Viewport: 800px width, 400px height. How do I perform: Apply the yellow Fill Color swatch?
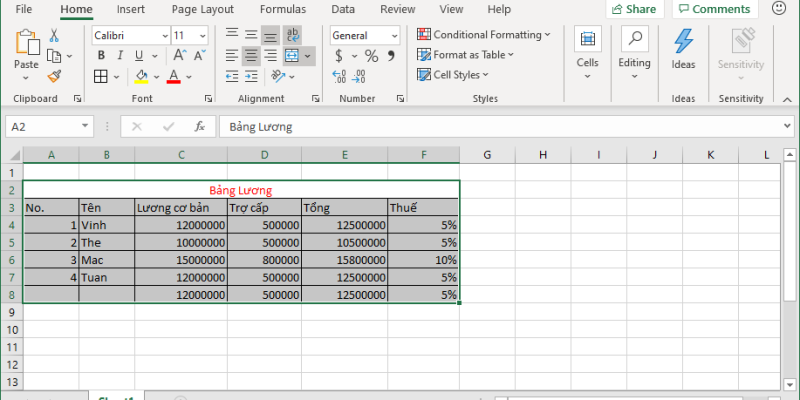pyautogui.click(x=141, y=76)
